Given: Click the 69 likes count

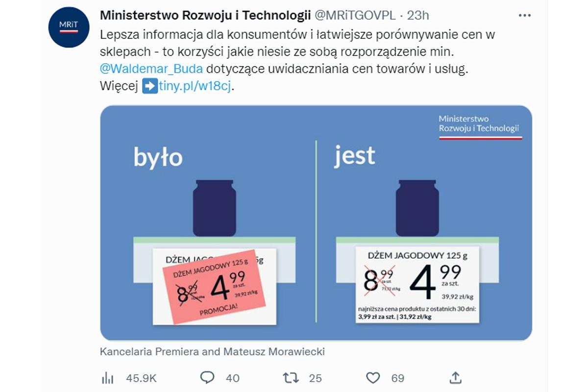Looking at the screenshot, I should pos(398,378).
